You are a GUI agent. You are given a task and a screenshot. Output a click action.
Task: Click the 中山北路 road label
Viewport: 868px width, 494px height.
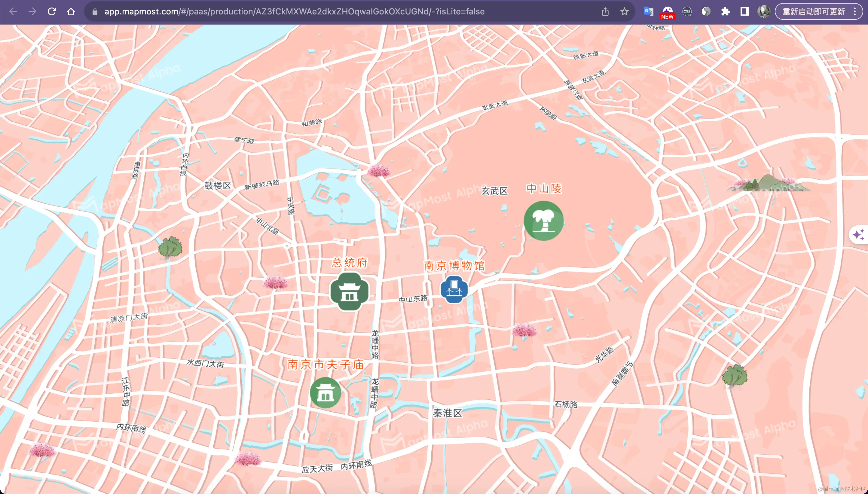tap(267, 226)
